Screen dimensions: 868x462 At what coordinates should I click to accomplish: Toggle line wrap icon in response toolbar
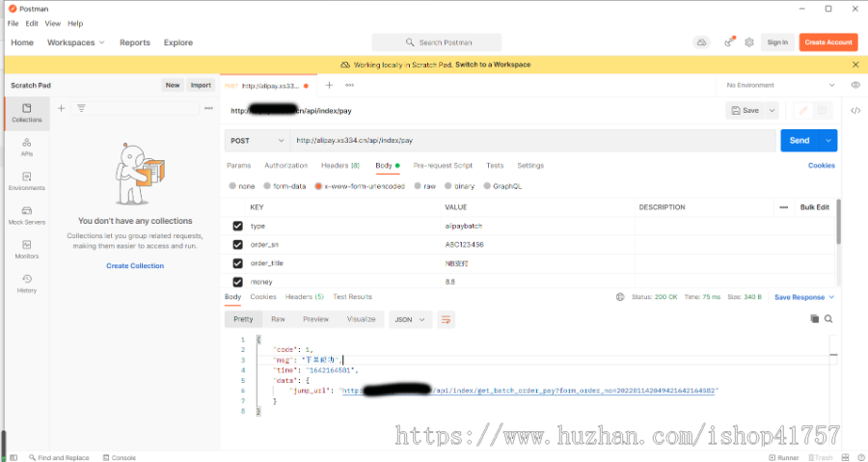click(x=447, y=319)
